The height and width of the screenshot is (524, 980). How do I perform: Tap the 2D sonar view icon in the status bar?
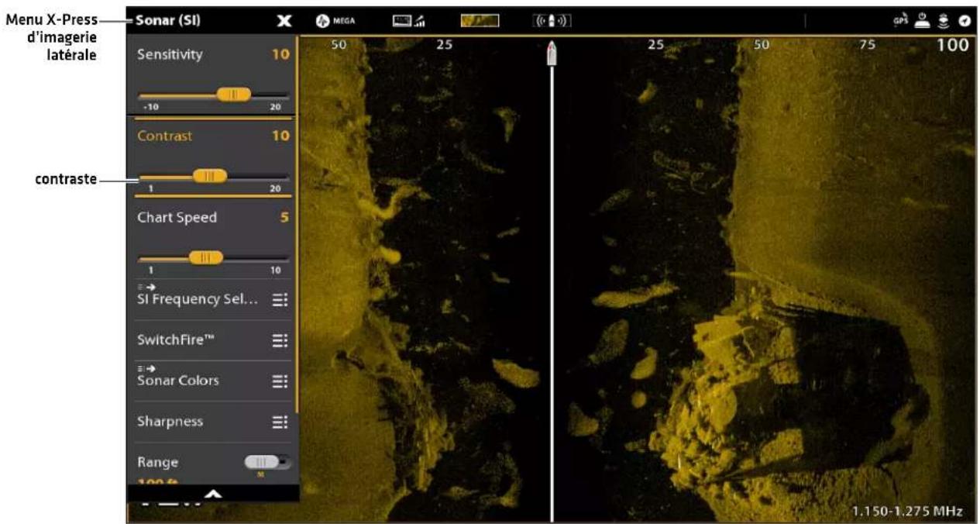point(407,21)
